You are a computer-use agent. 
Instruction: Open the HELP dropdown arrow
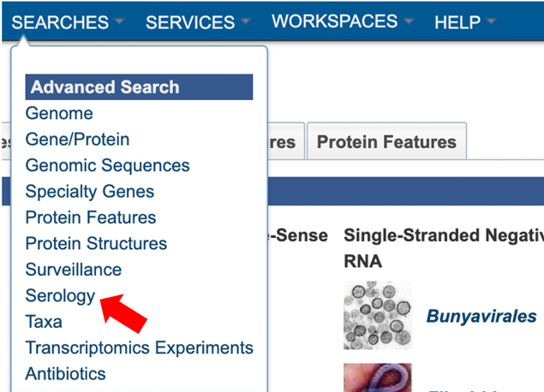coord(491,21)
